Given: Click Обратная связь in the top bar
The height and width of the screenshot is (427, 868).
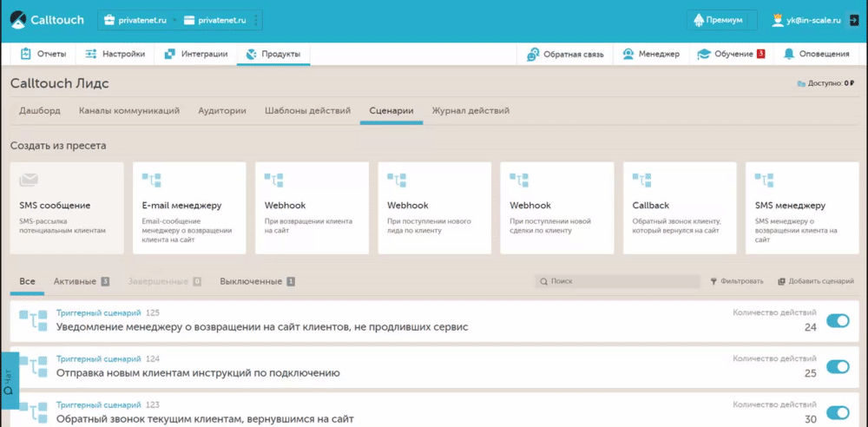Looking at the screenshot, I should click(x=565, y=54).
